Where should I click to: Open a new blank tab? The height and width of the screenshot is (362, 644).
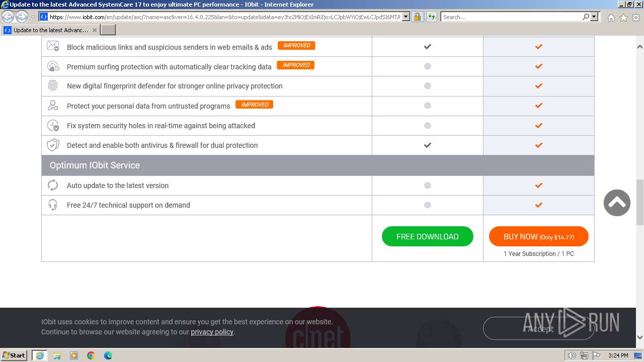pos(108,30)
